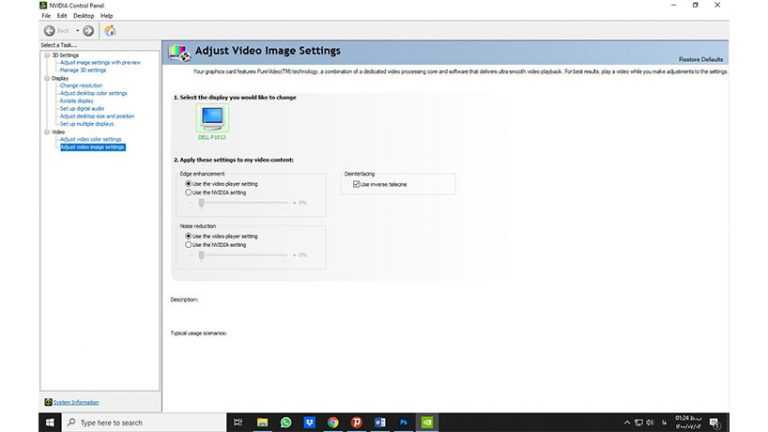This screenshot has height=432, width=768.
Task: Select Noise reduction NVIDIA setting radio
Action: click(188, 244)
